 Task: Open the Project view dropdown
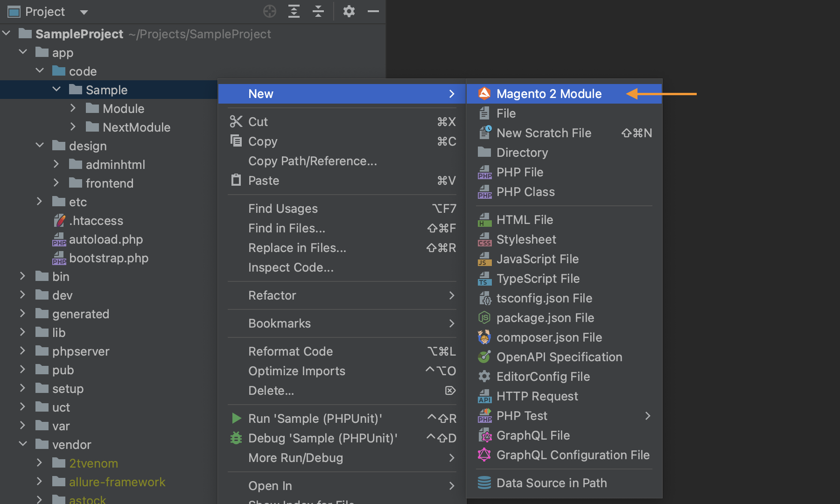(84, 12)
